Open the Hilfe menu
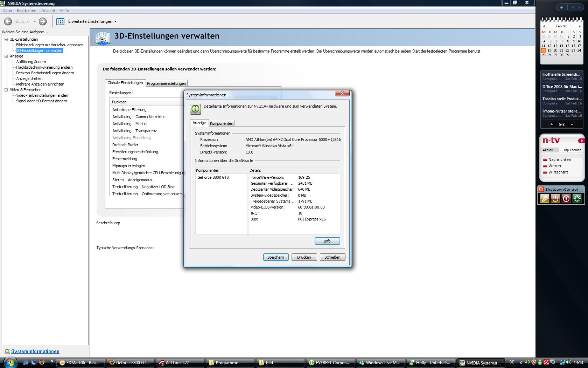The image size is (588, 368). pyautogui.click(x=65, y=11)
